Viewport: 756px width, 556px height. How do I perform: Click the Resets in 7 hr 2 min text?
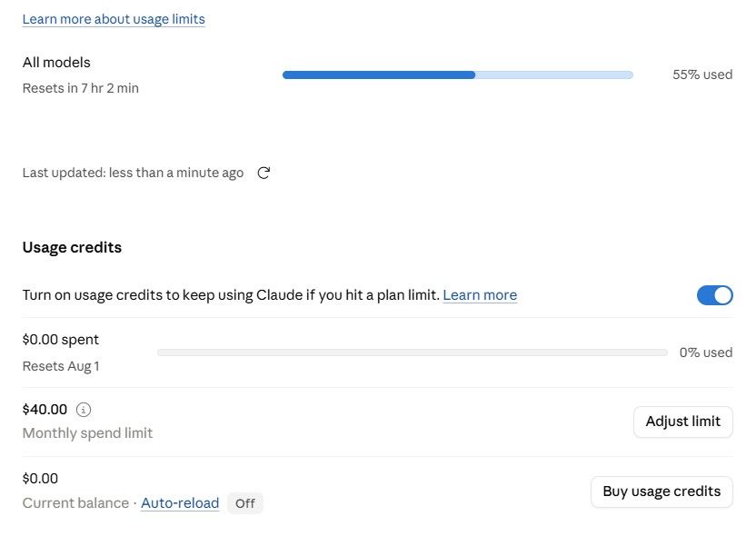coord(81,88)
